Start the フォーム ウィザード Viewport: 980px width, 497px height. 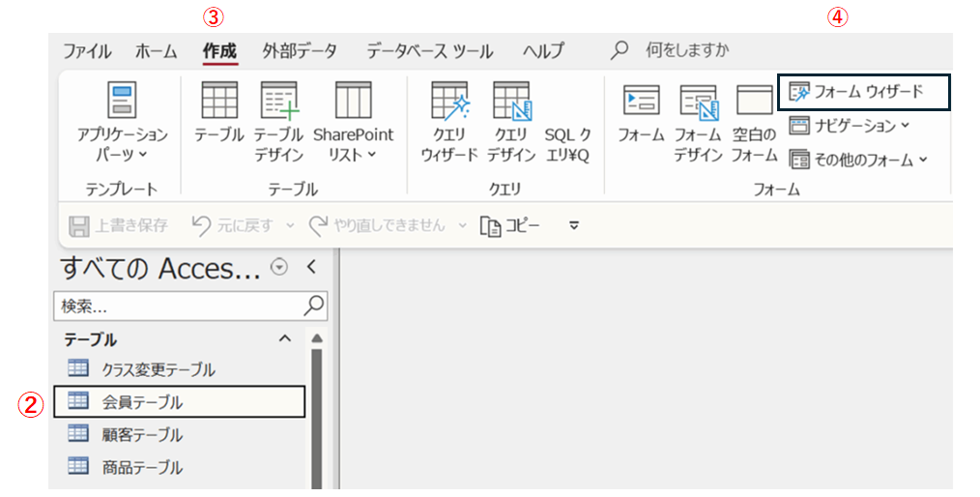[864, 93]
